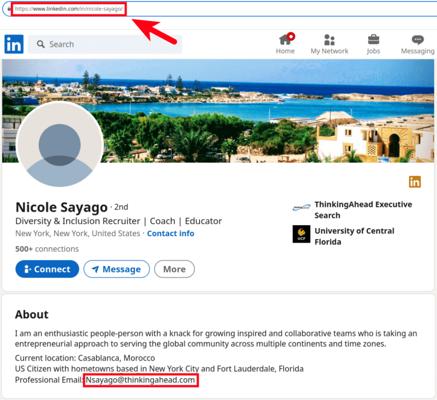
Task: Click the LinkedIn logo icon
Action: (x=14, y=44)
